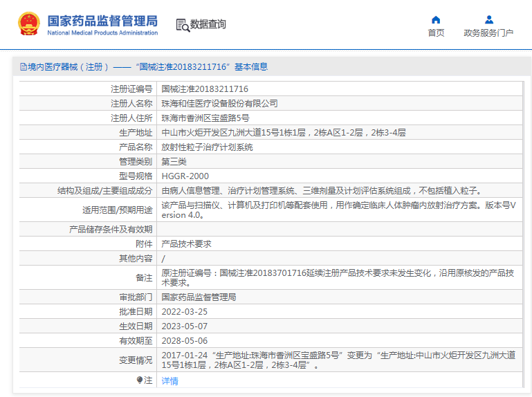Click attachment 产品技术要求
The width and height of the screenshot is (532, 397).
[186, 244]
